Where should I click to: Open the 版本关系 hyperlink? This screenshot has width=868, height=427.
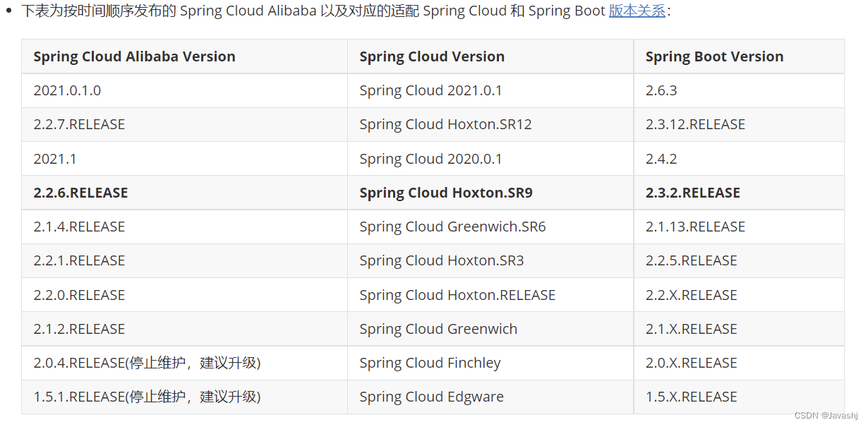[x=637, y=11]
